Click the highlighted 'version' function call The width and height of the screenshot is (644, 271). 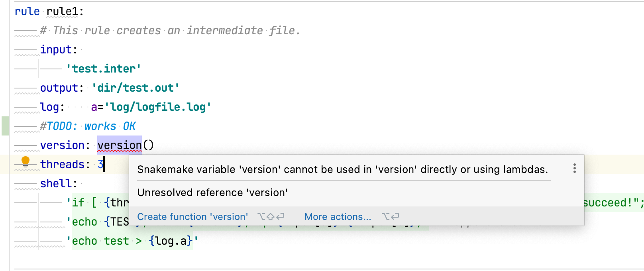[x=119, y=145]
